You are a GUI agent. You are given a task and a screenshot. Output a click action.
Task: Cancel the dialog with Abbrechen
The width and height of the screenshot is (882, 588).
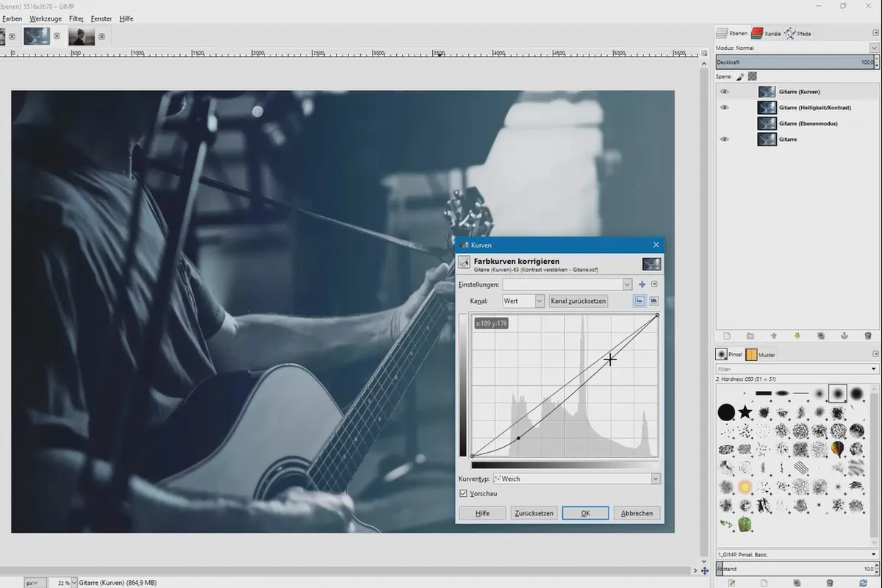pyautogui.click(x=637, y=513)
